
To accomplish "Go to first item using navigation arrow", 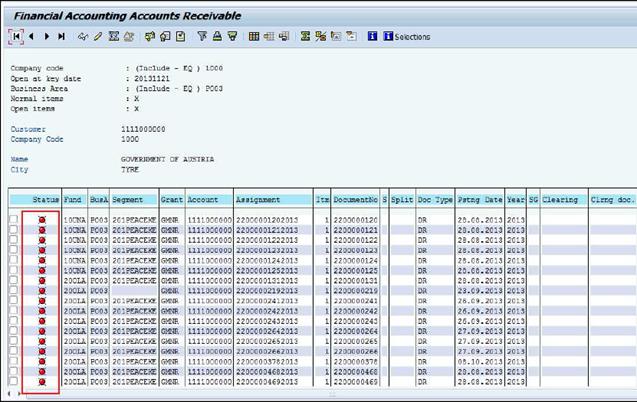I will 17,37.
